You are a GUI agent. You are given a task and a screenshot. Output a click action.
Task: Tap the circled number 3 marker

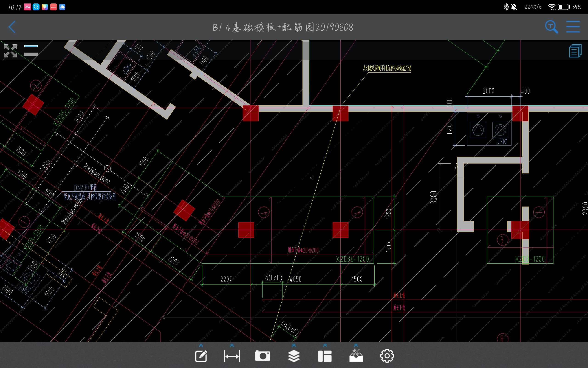502,240
